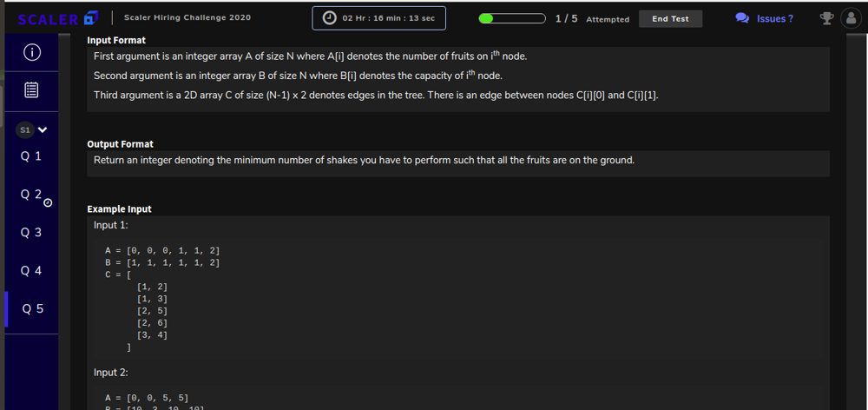Open the info icon in sidebar
The width and height of the screenshot is (868, 410).
pos(31,52)
